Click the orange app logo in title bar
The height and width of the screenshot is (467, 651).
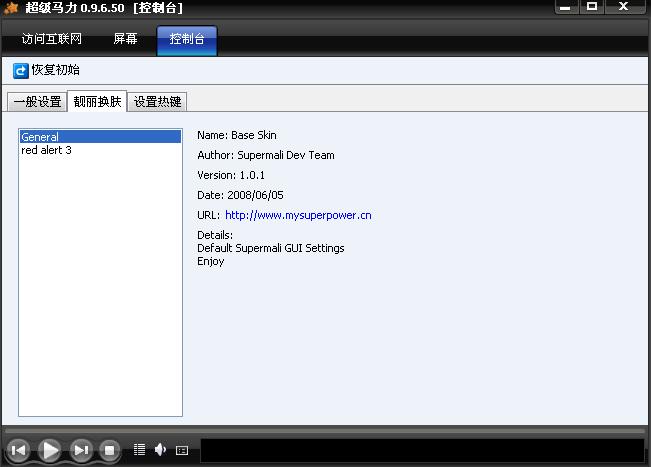(x=11, y=7)
